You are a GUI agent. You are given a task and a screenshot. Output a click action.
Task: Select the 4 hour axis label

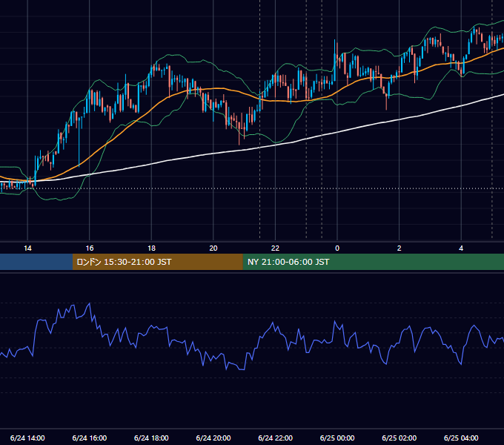[x=461, y=248]
